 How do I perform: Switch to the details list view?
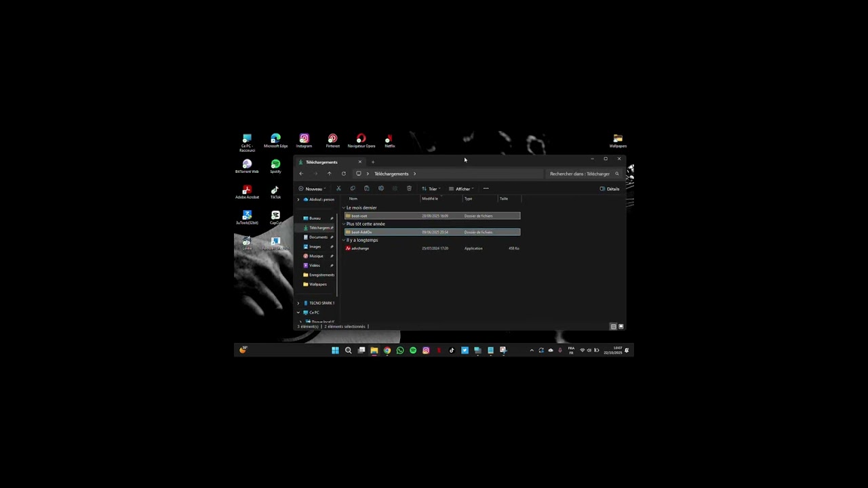[x=613, y=326]
